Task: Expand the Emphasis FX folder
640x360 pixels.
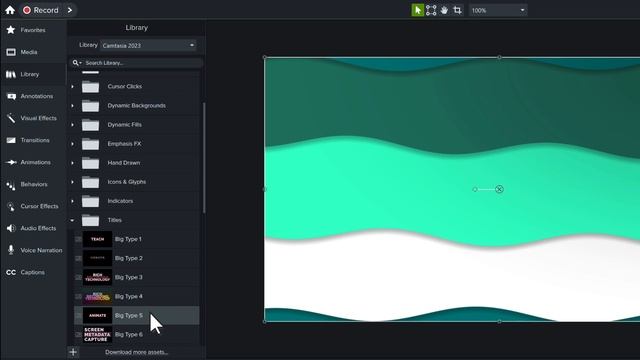Action: 73,144
